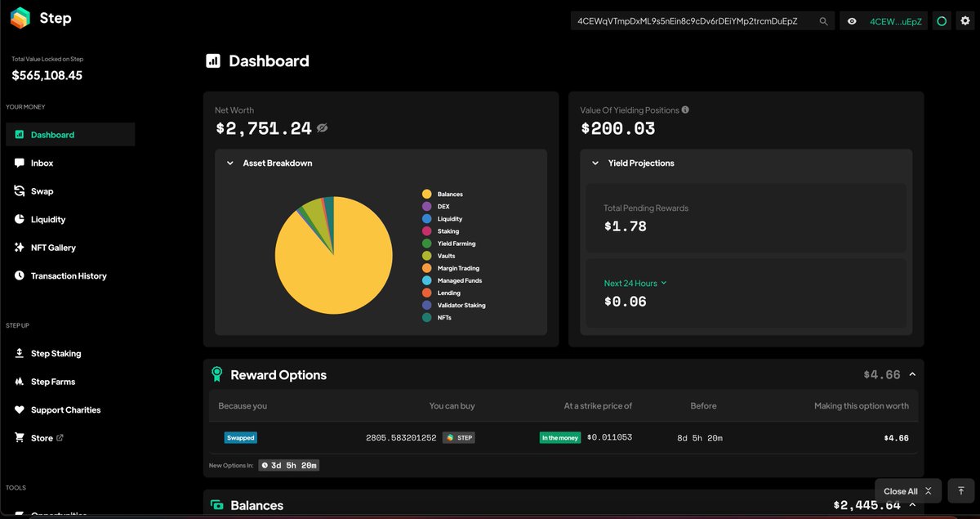Click the Margin Trading legend entry
Image resolution: width=980 pixels, height=519 pixels.
(450, 268)
